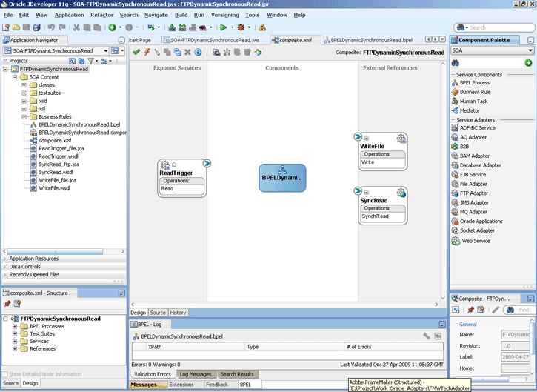Select BPEL Process in Component Palette
Image resolution: width=537 pixels, height=392 pixels.
474,82
